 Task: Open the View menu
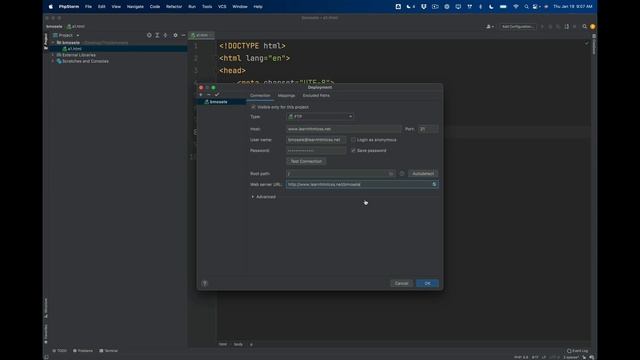coord(116,7)
